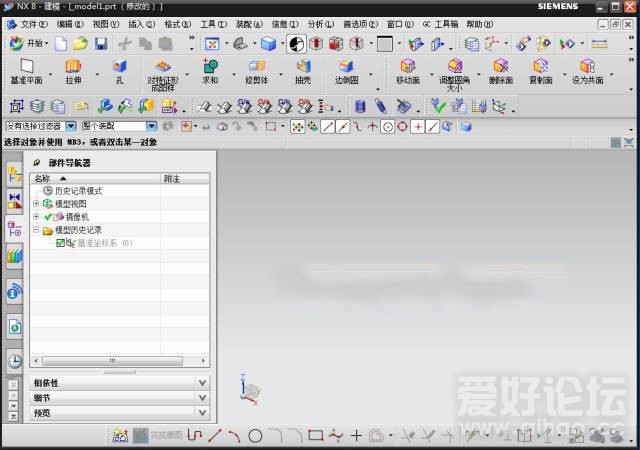Viewport: 640px width, 450px height.
Task: Open the 工具(T) menu
Action: tap(213, 23)
